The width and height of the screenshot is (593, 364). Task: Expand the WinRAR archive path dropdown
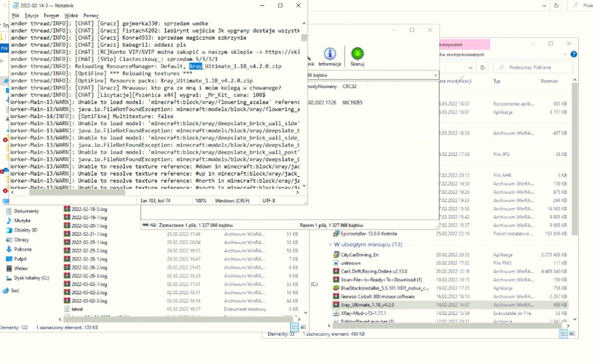[x=435, y=76]
